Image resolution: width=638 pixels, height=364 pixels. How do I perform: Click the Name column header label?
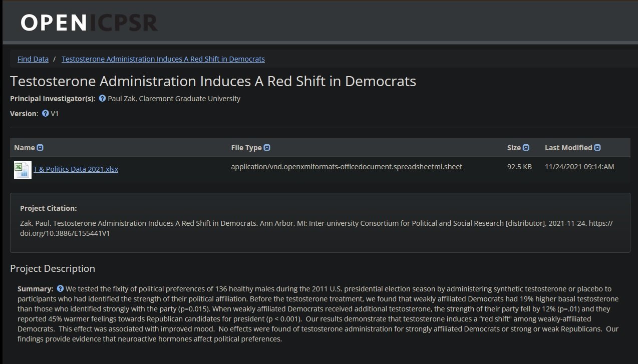(x=25, y=148)
